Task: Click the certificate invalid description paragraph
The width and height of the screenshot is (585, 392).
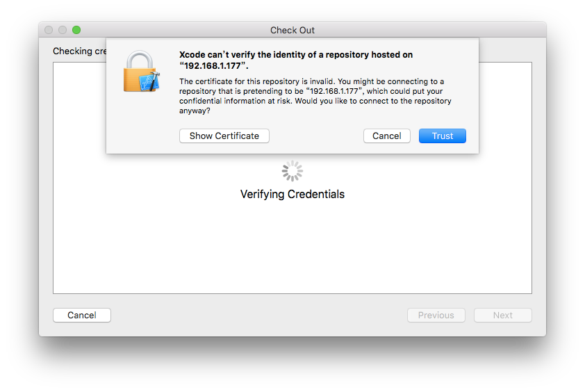Action: 315,96
